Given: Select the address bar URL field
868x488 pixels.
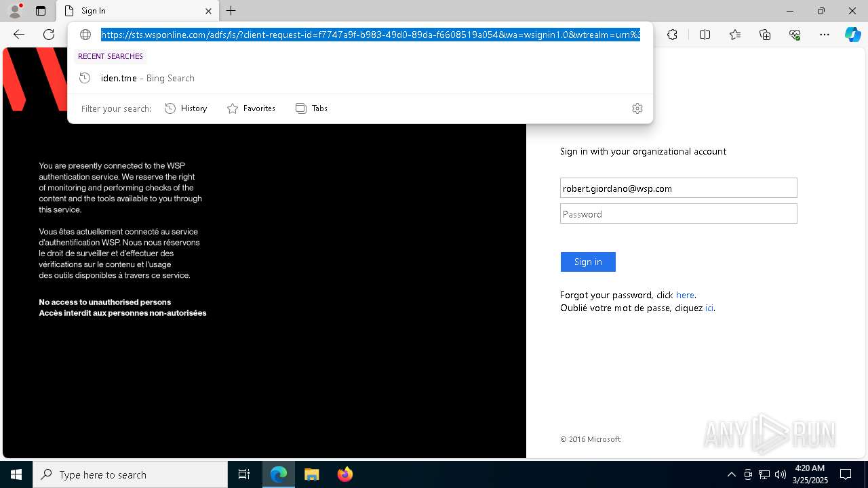Looking at the screenshot, I should [x=370, y=35].
